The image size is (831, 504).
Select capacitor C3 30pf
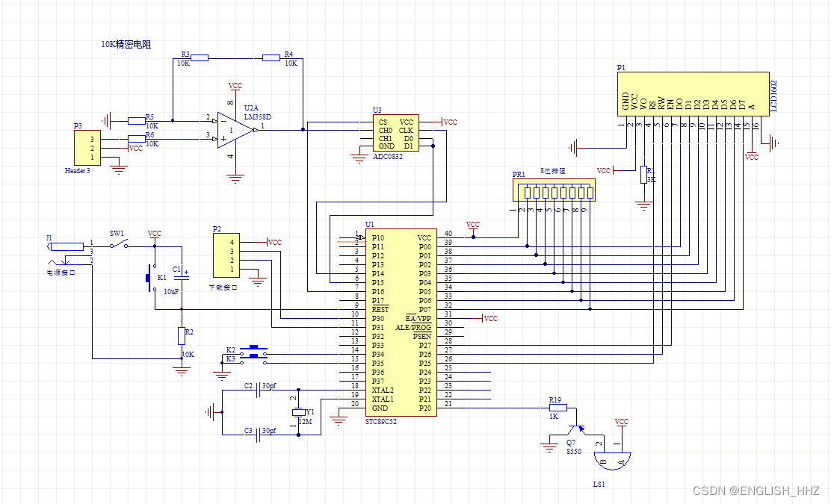tap(258, 435)
